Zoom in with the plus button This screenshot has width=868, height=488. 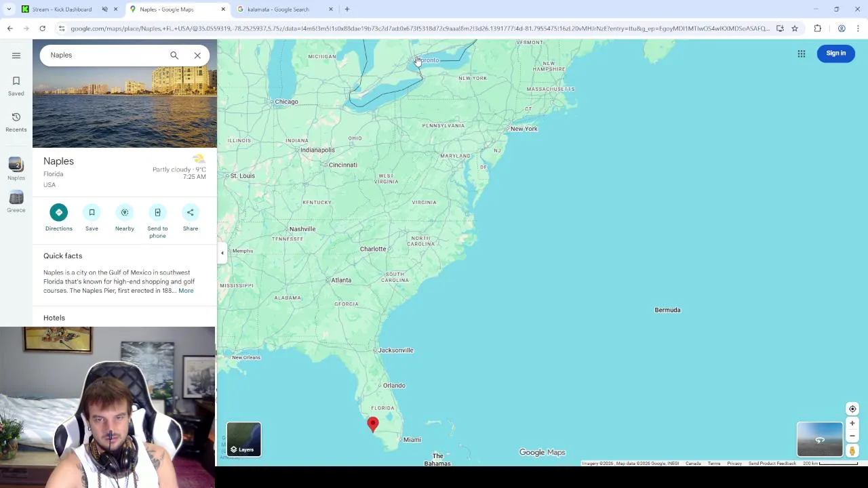[x=852, y=424]
